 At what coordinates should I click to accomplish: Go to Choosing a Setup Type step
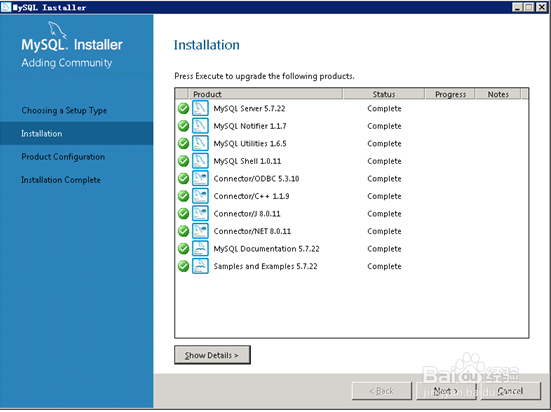click(64, 110)
